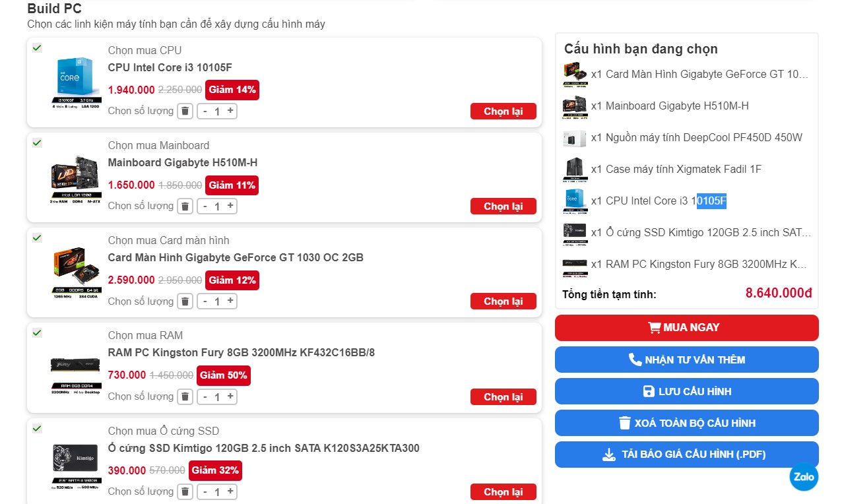Download quote with TẢI BÁO GIÁ CẤU HÌNH (.PDF)

tap(686, 455)
